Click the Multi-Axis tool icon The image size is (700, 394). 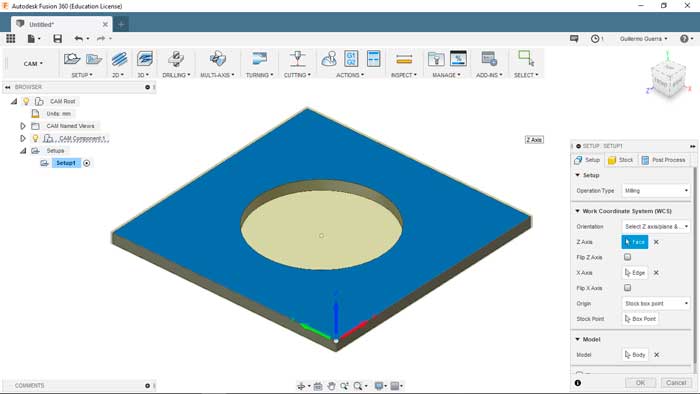[x=217, y=59]
